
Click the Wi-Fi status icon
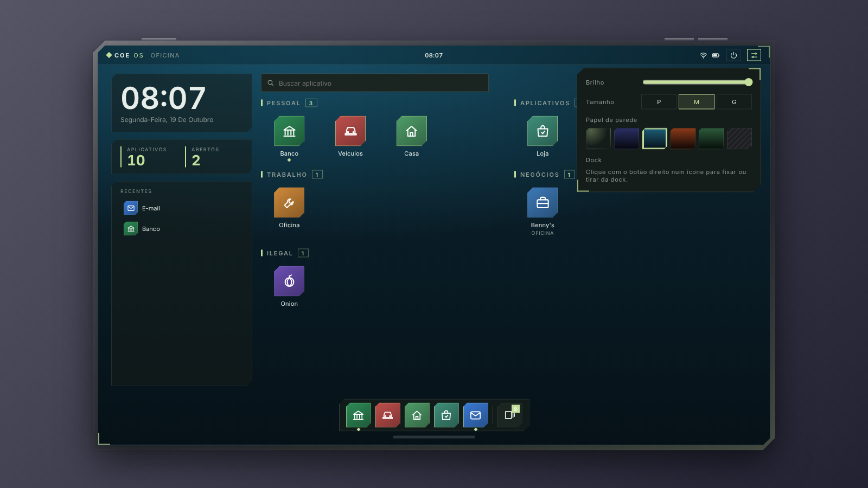(x=703, y=55)
